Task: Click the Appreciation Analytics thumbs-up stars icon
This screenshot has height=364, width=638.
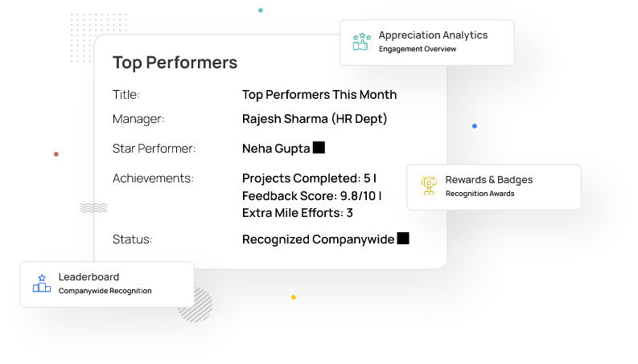Action: coord(362,42)
